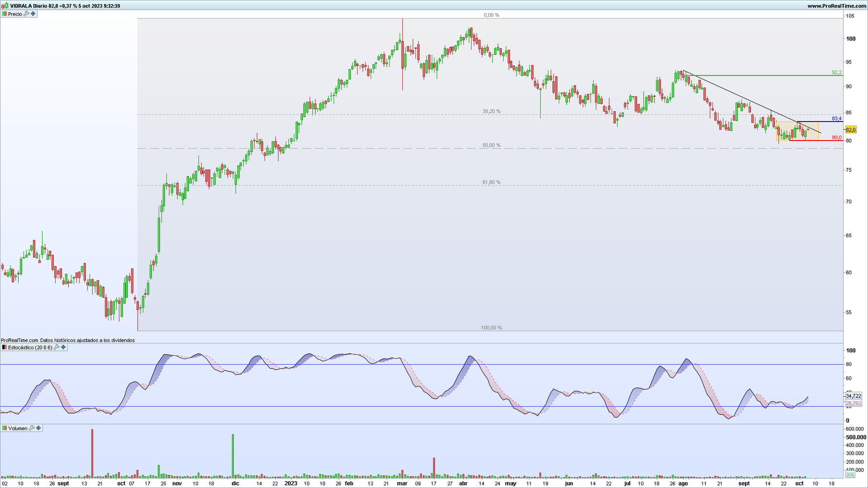Open Estocástico indicator settings wrench

point(57,347)
